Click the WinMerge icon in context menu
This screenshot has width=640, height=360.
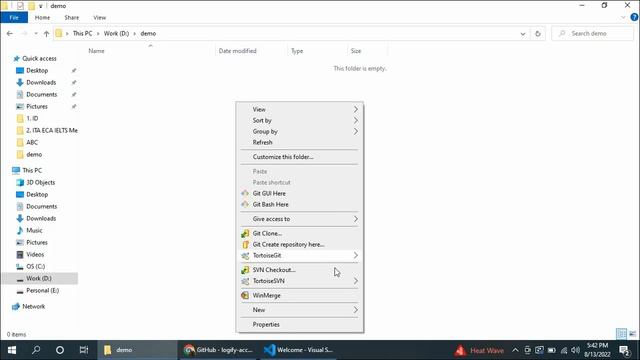(245, 296)
